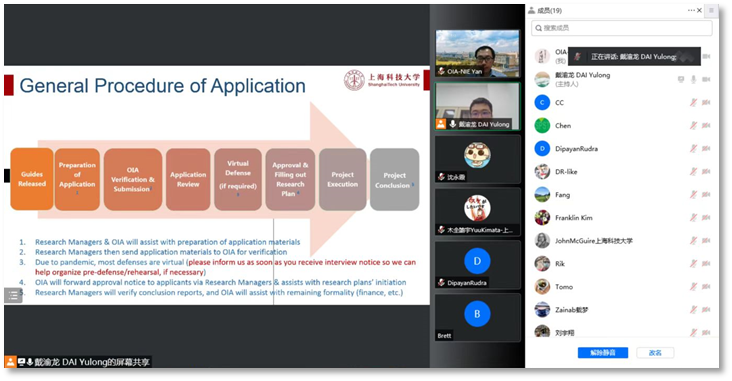The image size is (732, 381).
Task: Click camera-off icon in DipayanRudra's member row
Action: click(x=706, y=148)
